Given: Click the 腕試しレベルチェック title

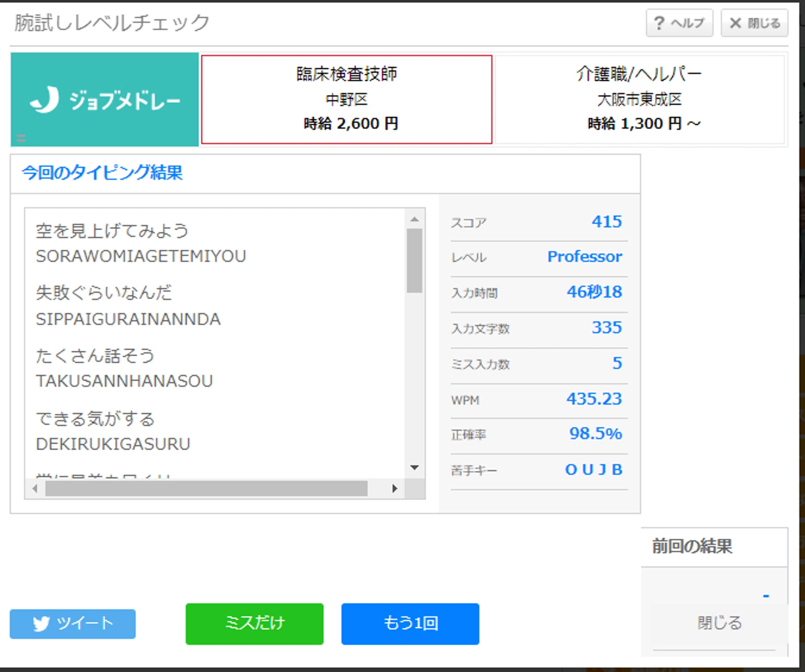Looking at the screenshot, I should pyautogui.click(x=112, y=23).
